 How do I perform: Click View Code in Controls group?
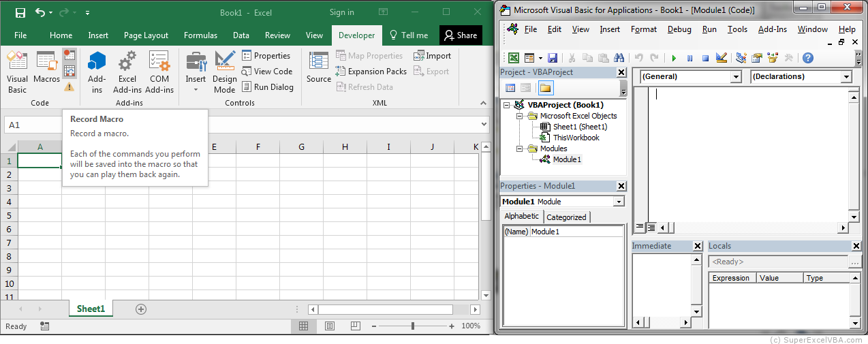267,72
